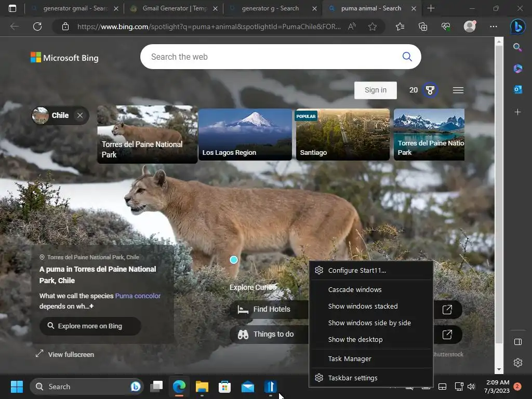Image resolution: width=532 pixels, height=399 pixels.
Task: Click the rewards points count 20
Action: [x=413, y=90]
